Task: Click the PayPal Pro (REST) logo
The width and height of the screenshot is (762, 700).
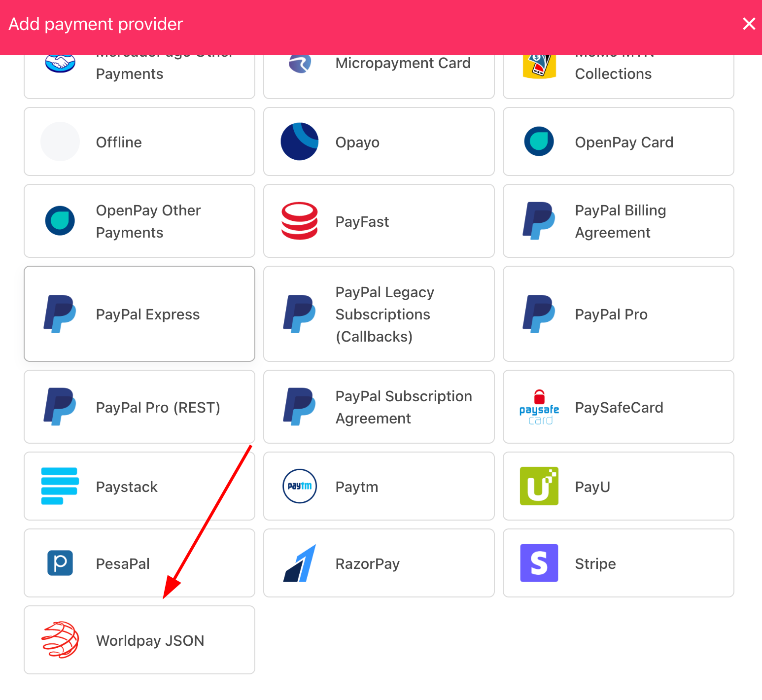Action: [60, 407]
